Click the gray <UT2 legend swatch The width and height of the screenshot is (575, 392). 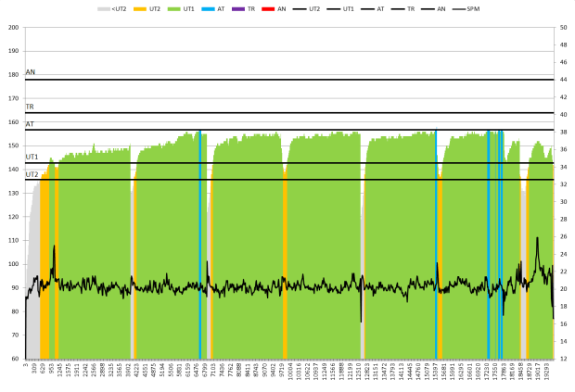click(104, 8)
